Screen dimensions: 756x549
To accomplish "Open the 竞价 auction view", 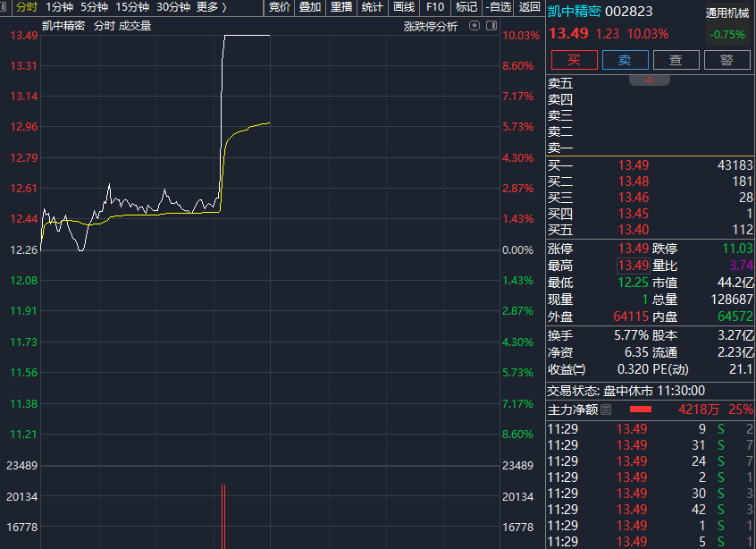I will [280, 7].
